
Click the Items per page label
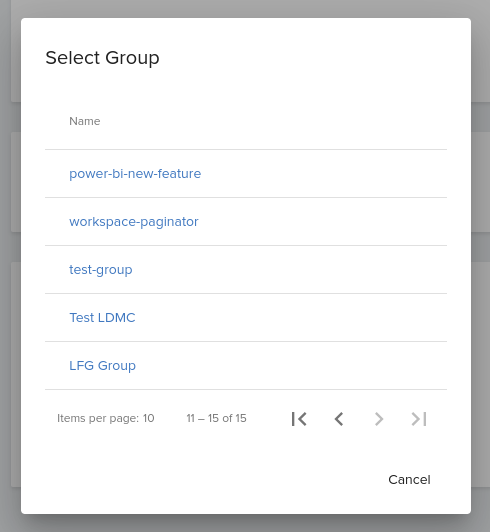click(98, 418)
